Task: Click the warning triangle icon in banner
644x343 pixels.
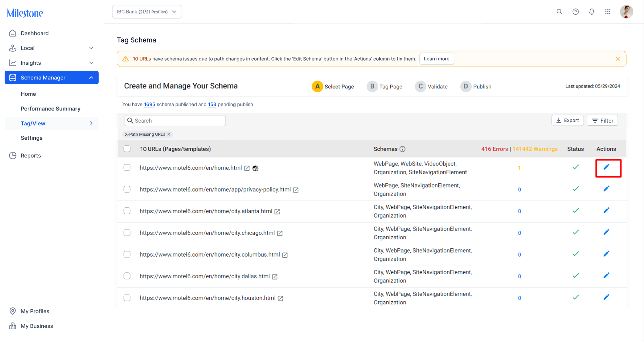Action: tap(126, 59)
